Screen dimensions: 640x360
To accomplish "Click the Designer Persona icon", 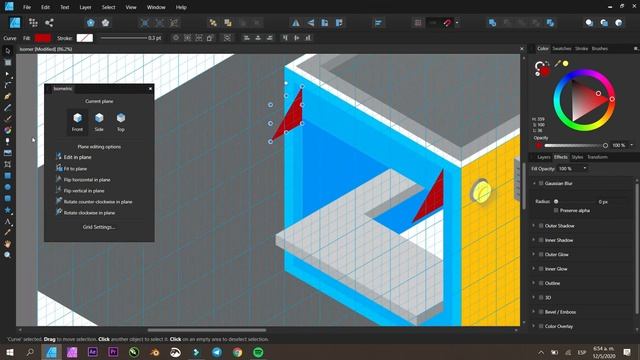I will point(15,22).
